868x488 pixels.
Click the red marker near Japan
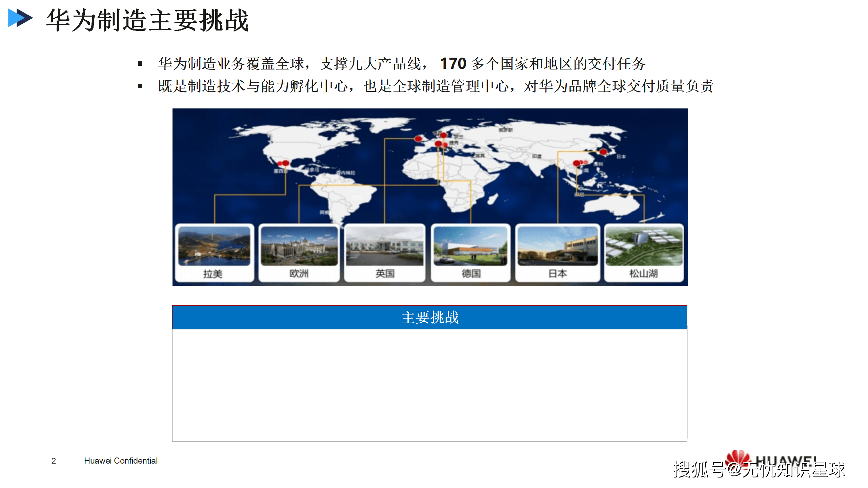tap(603, 152)
